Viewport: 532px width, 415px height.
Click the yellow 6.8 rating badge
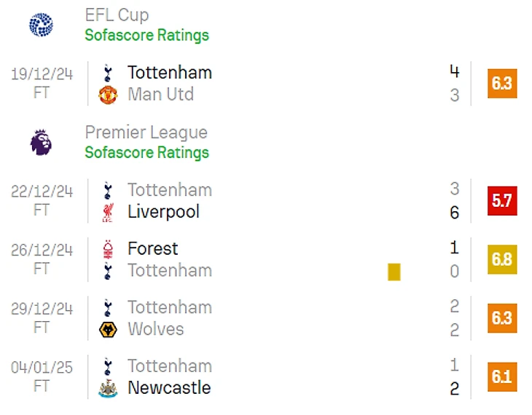(501, 260)
